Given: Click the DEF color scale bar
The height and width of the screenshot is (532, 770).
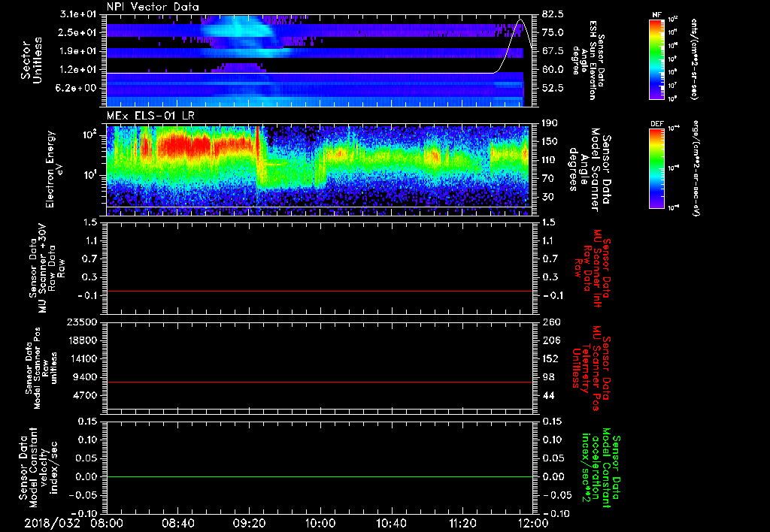Looking at the screenshot, I should click(x=657, y=168).
